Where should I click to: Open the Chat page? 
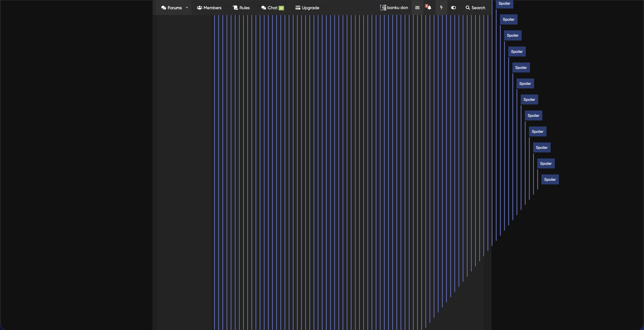[272, 8]
